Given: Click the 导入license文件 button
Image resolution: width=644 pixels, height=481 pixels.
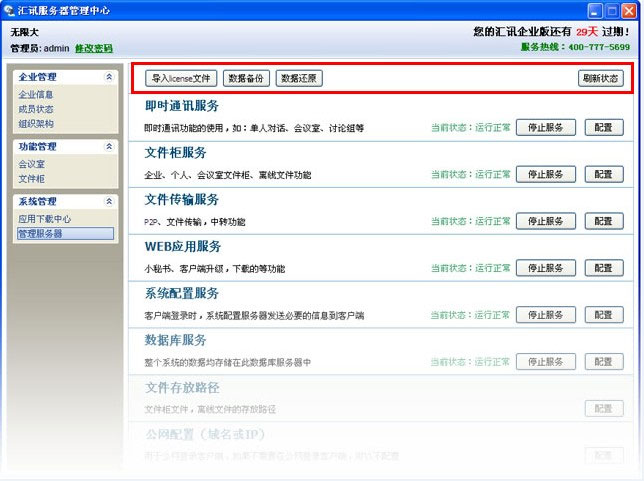Looking at the screenshot, I should click(x=181, y=78).
